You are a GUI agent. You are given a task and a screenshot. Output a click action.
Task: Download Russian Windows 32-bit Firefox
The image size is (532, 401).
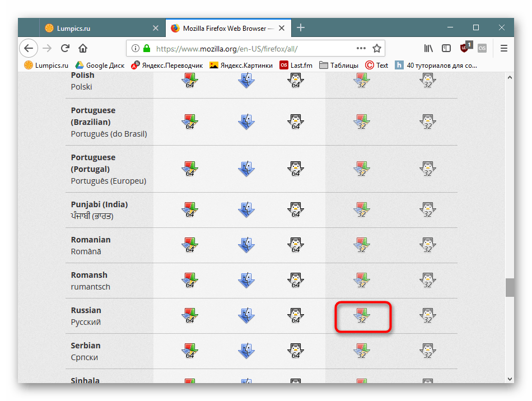[362, 315]
